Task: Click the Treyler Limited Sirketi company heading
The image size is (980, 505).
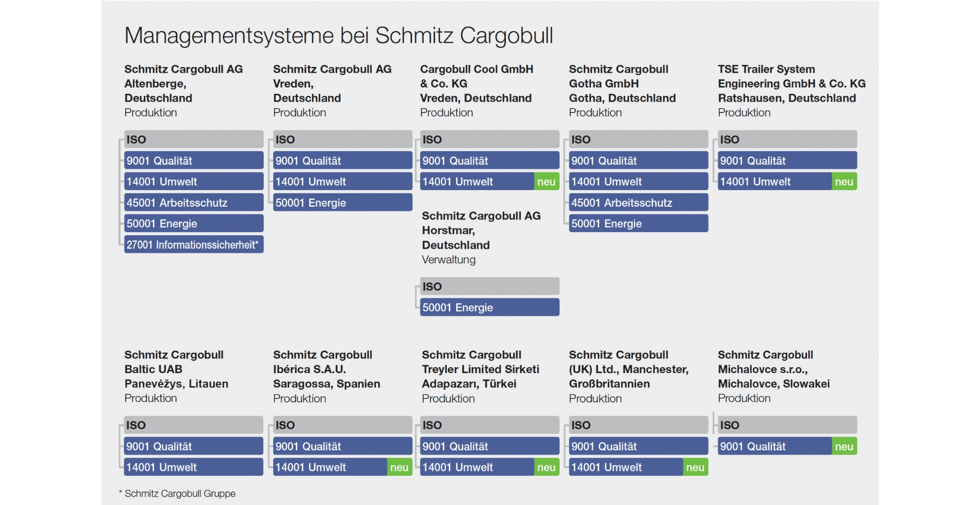Action: 480,369
